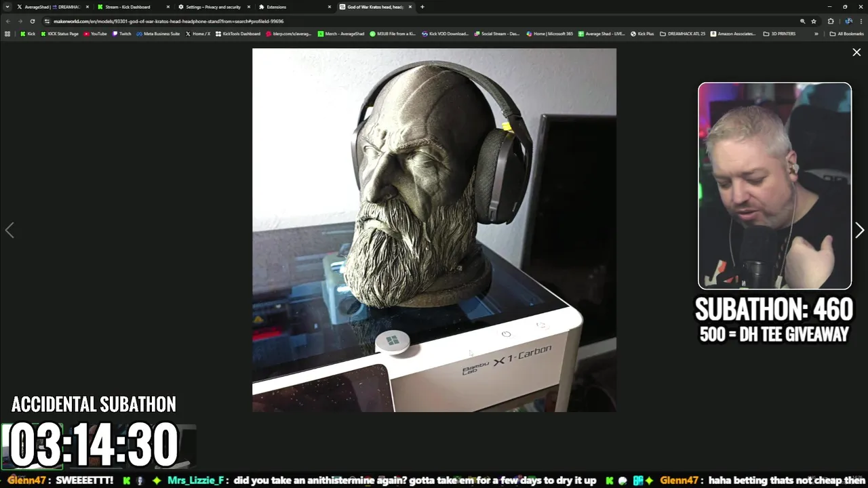View site information icon in address bar
Viewport: 868px width, 488px height.
click(x=47, y=21)
